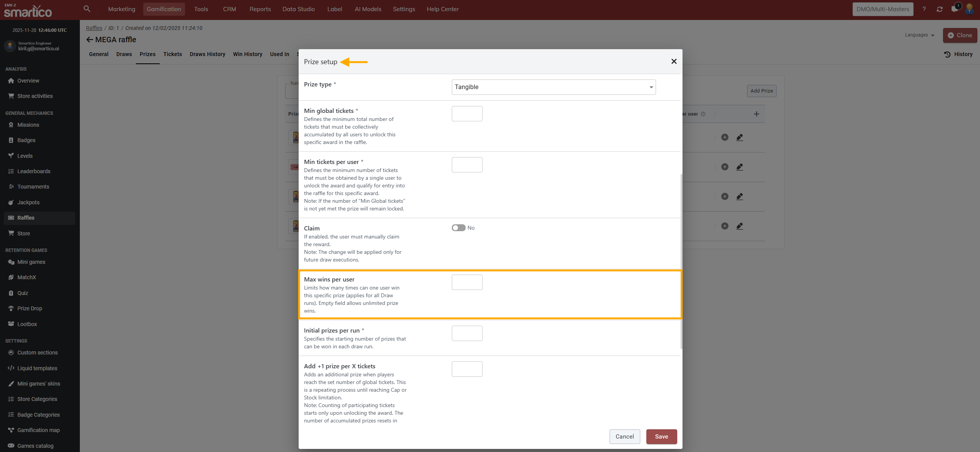The image size is (980, 452).
Task: Open the notifications chat icon with badge
Action: (955, 9)
